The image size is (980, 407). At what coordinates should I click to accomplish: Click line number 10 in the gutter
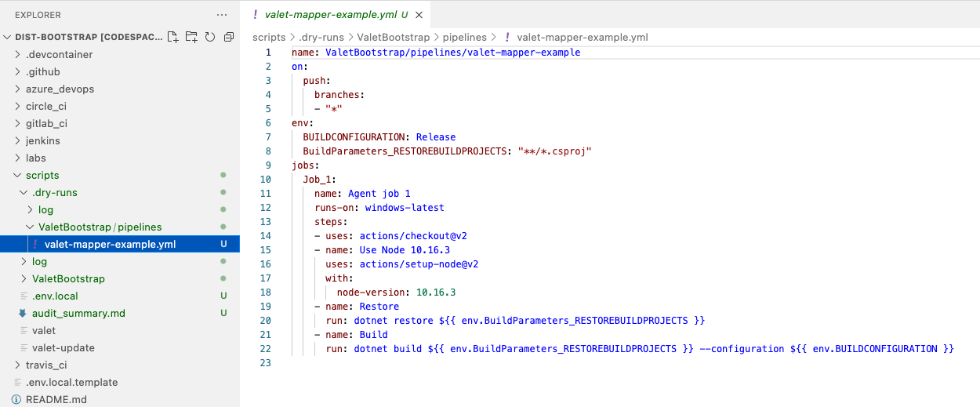pyautogui.click(x=265, y=180)
